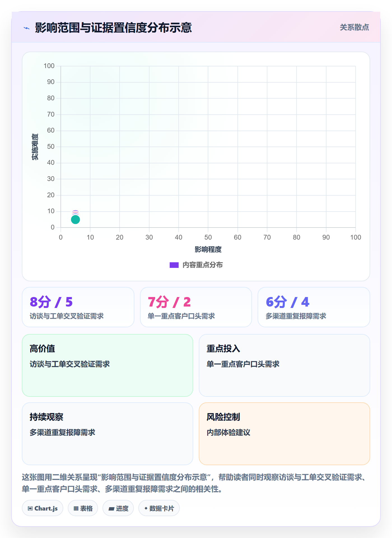392x538 pixels.
Task: Toggle the purple "内容重点分布" legend swatch
Action: coord(174,265)
